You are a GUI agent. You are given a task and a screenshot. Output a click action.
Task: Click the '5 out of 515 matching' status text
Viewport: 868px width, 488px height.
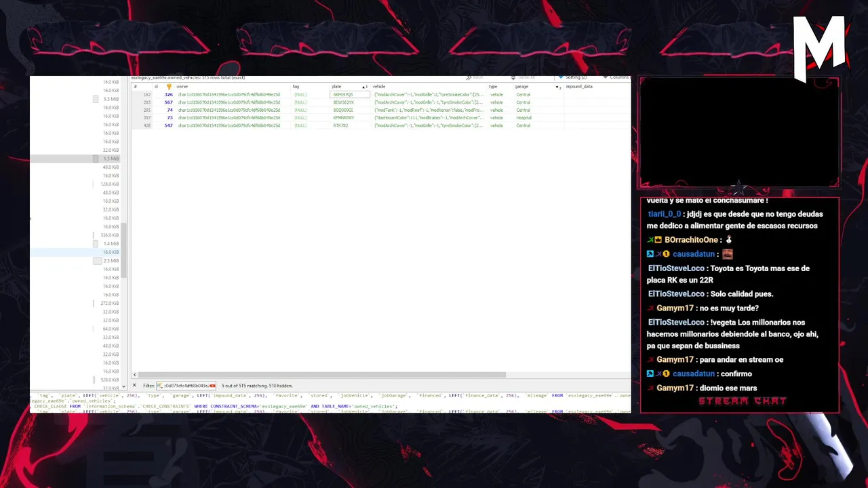(x=256, y=386)
